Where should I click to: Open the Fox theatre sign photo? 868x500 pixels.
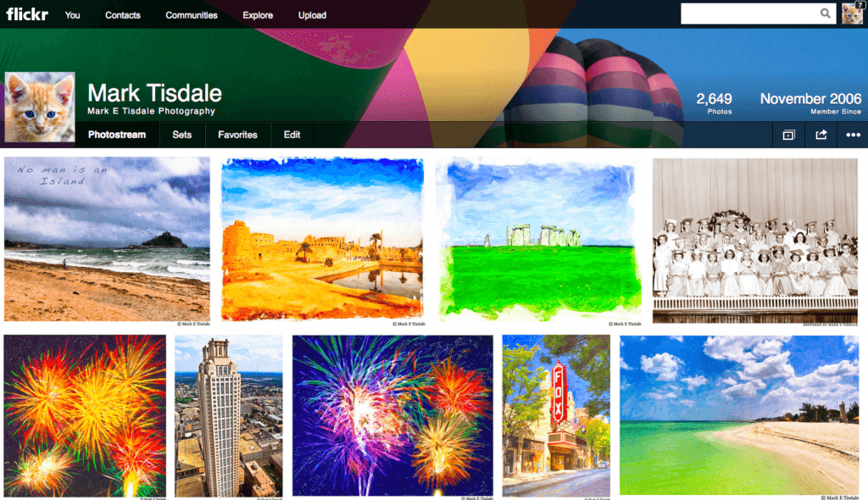556,415
